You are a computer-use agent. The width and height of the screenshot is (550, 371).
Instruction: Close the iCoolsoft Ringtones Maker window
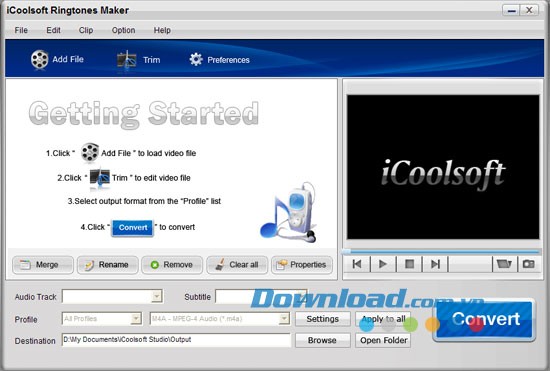(529, 10)
